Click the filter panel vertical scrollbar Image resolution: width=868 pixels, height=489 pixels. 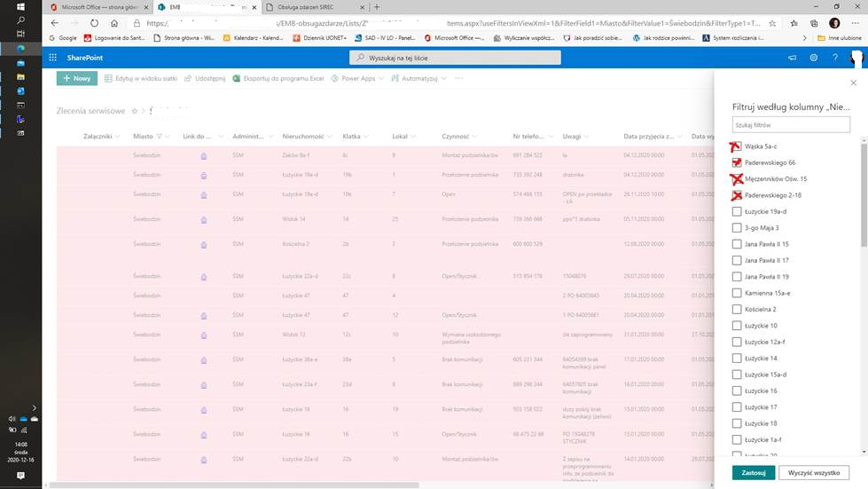(x=864, y=193)
